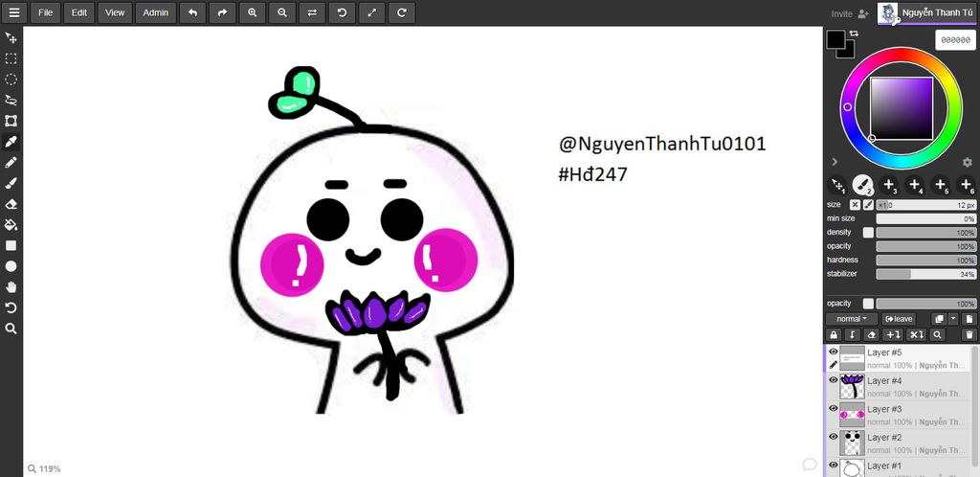Open the chat speech bubble
The image size is (980, 477).
810,464
